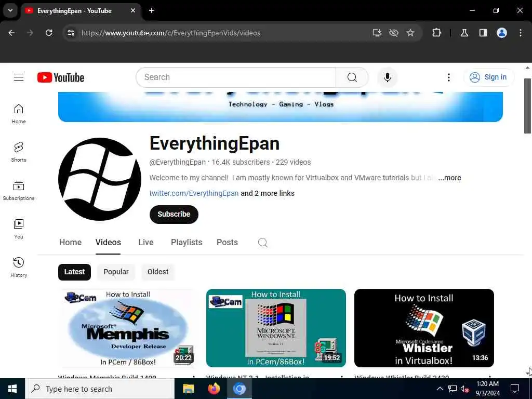
Task: Open Windows notification center
Action: (515, 389)
